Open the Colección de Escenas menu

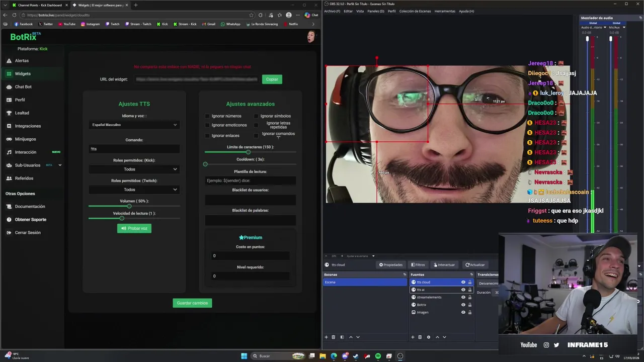click(x=415, y=11)
